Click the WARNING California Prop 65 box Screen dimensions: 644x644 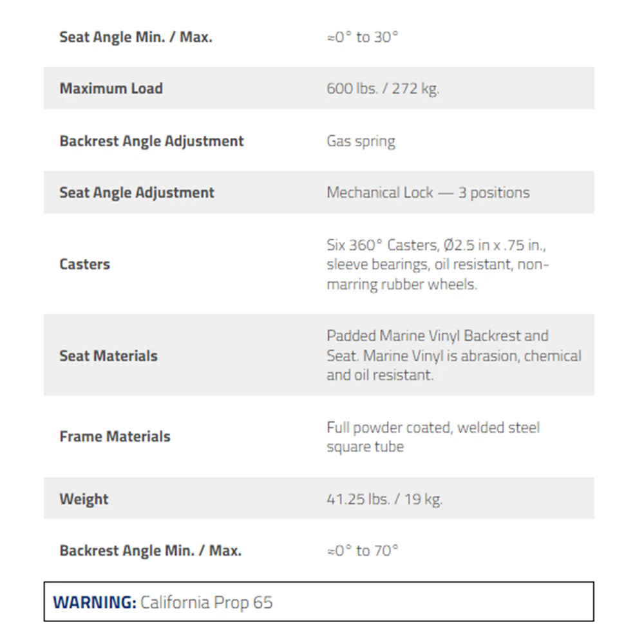pyautogui.click(x=319, y=601)
